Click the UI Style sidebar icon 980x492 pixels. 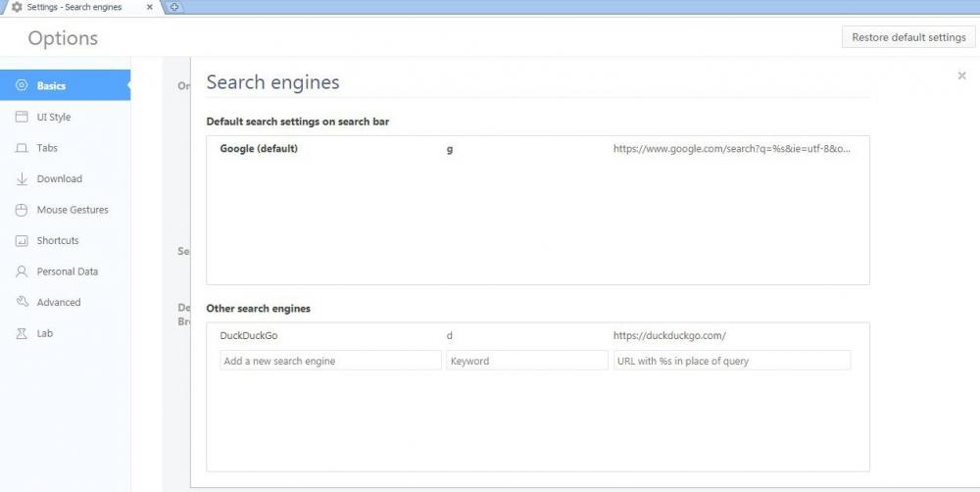22,118
